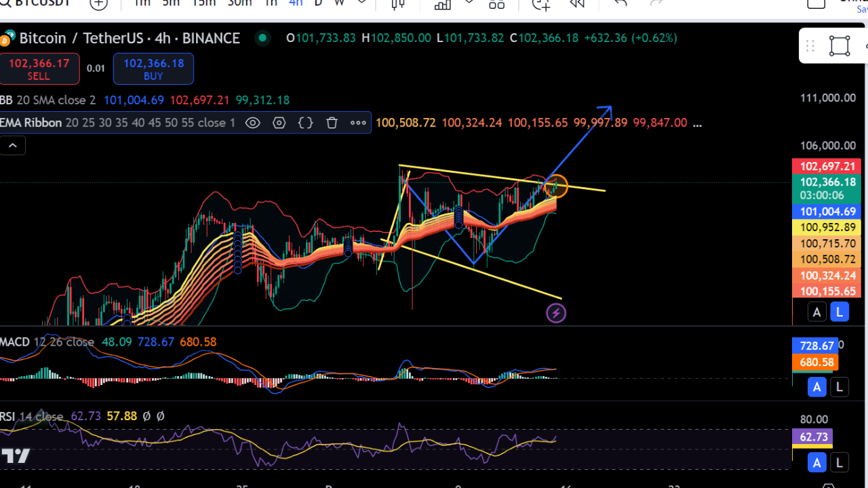
Task: Click the RSI average value 57.88
Action: click(x=121, y=416)
